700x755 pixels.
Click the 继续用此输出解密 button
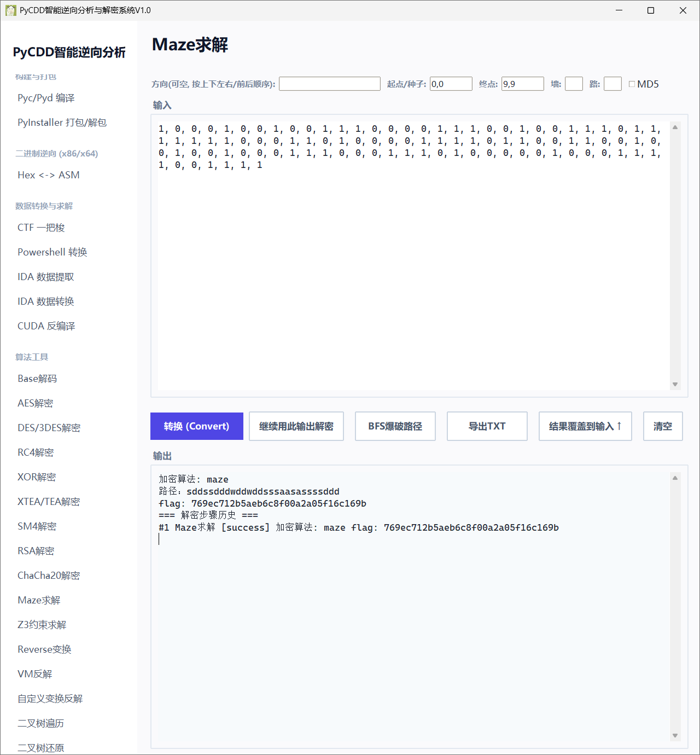tap(296, 426)
